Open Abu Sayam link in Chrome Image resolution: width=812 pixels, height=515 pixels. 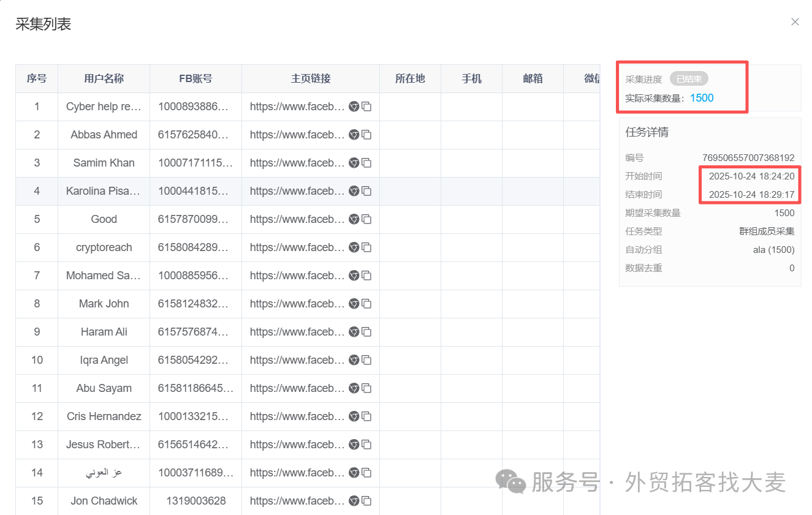click(x=354, y=388)
